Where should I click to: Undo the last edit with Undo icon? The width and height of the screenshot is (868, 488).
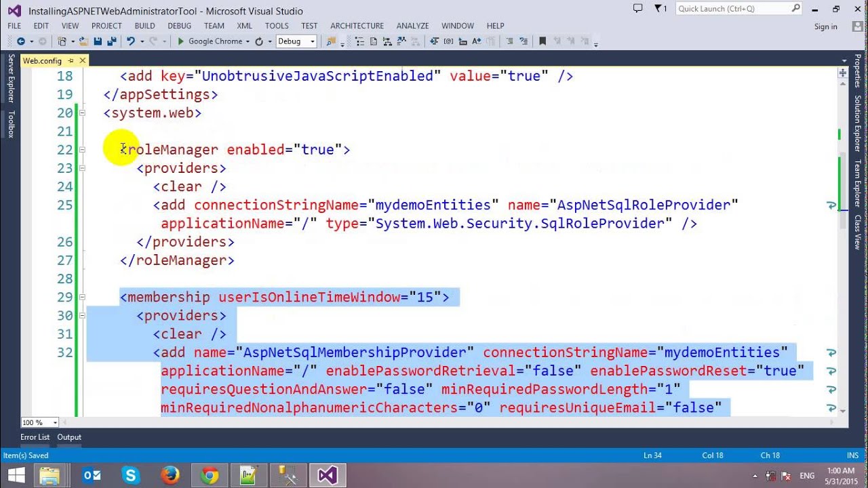131,41
